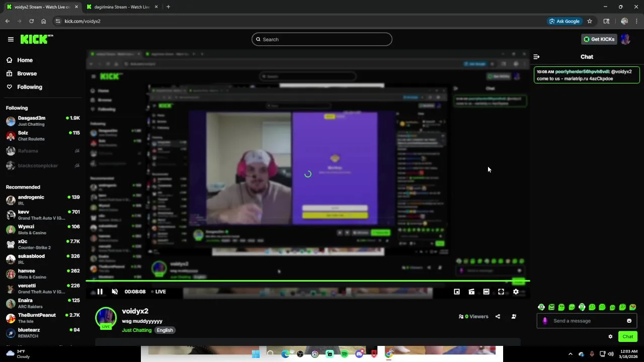Pick the last quick emote above the chat input

[x=633, y=307]
